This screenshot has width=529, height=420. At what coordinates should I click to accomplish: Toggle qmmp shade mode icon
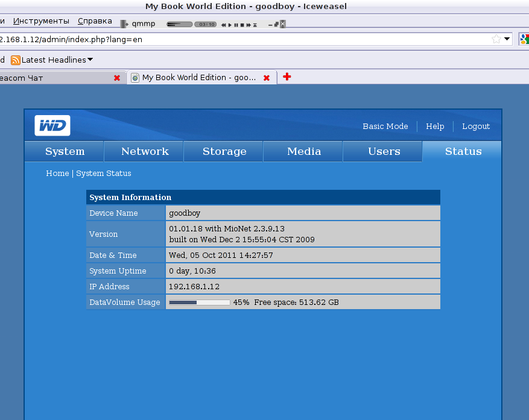276,24
